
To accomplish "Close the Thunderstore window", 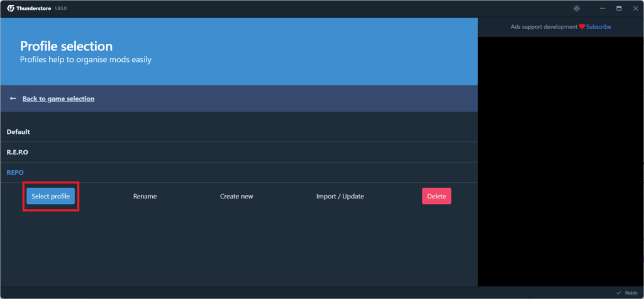I will click(635, 9).
